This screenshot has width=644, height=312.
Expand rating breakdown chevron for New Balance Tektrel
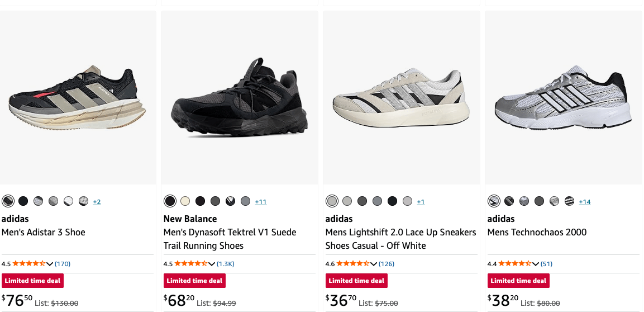(x=212, y=264)
